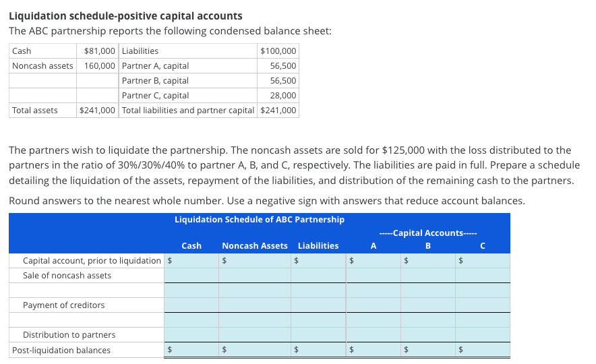Click partner A cell in Distribution to partners row
The image size is (596, 364).
374,335
